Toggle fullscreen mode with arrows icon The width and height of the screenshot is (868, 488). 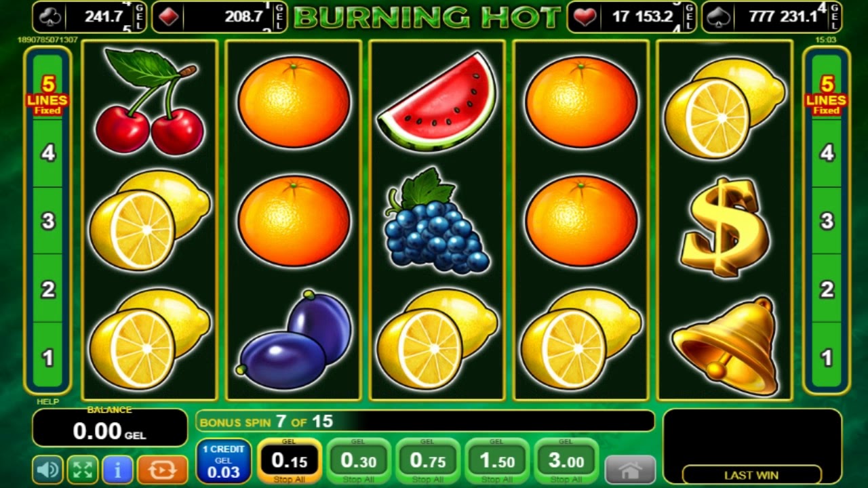pos(83,469)
